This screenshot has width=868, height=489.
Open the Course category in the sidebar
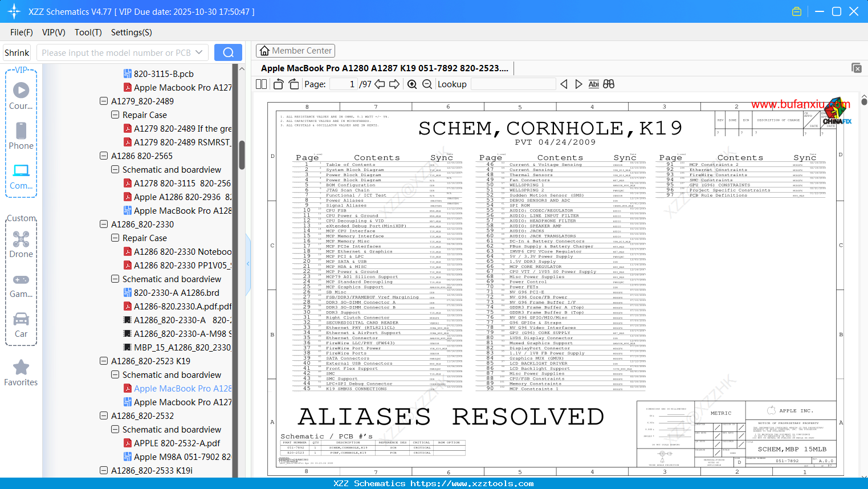(x=21, y=96)
